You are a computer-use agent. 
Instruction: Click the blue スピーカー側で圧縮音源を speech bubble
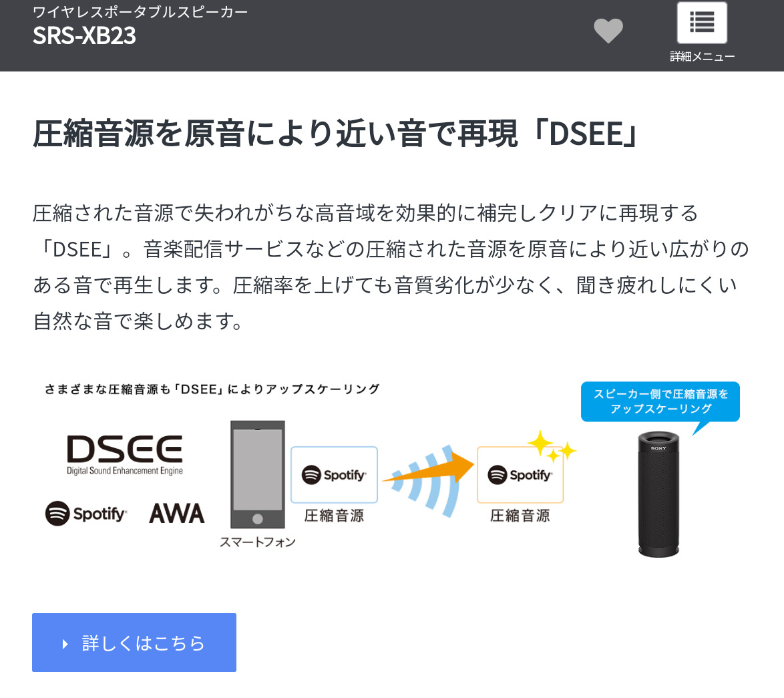click(x=660, y=402)
